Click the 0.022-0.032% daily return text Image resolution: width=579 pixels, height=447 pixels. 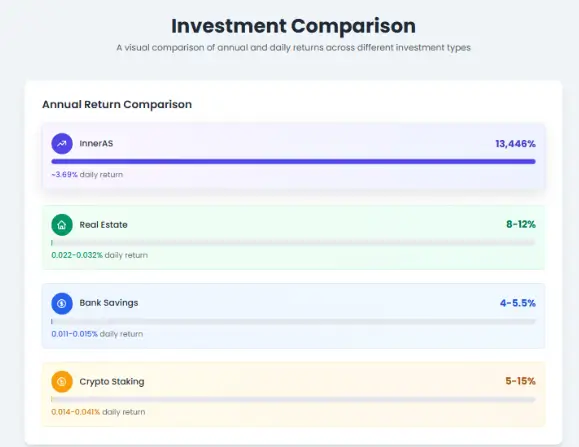pos(99,255)
